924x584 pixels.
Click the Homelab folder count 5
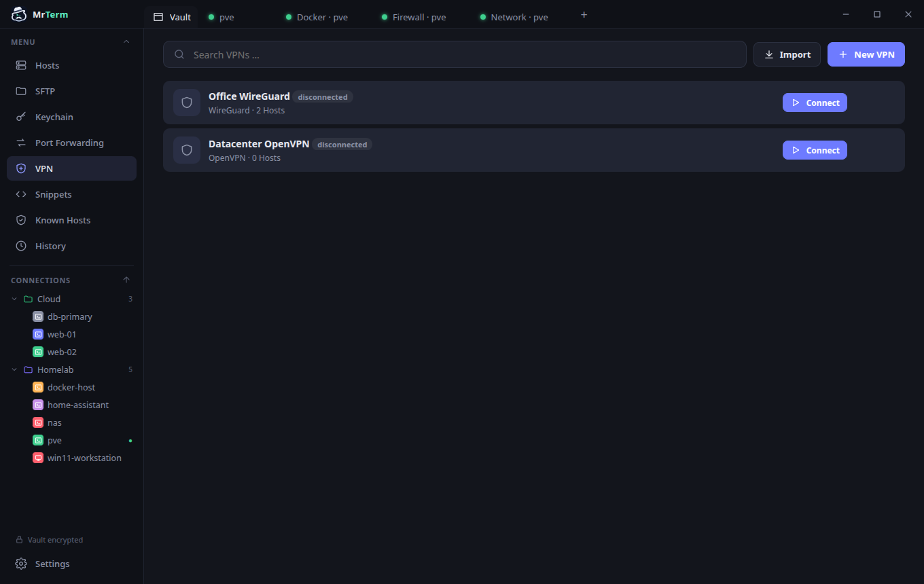(130, 369)
